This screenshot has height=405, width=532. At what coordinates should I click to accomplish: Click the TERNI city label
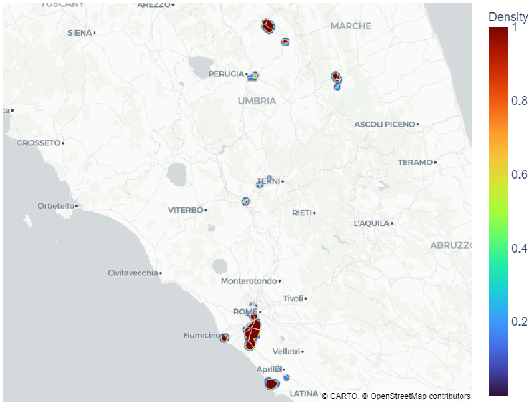268,181
